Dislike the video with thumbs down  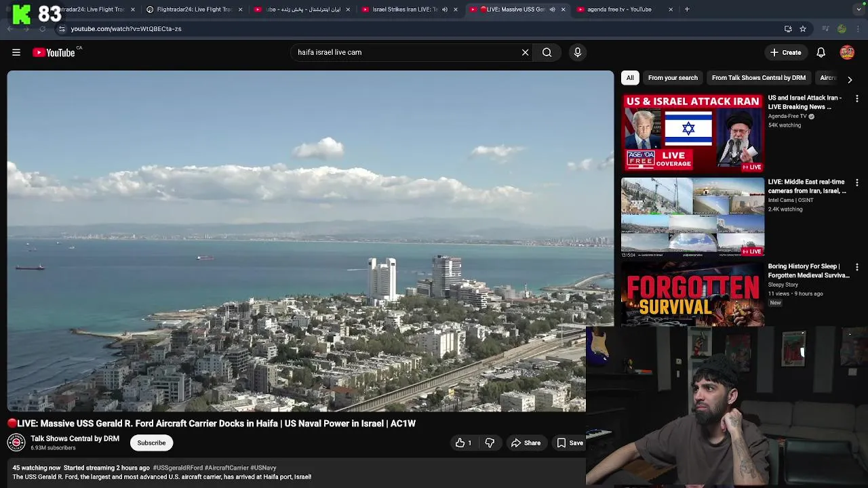click(490, 443)
